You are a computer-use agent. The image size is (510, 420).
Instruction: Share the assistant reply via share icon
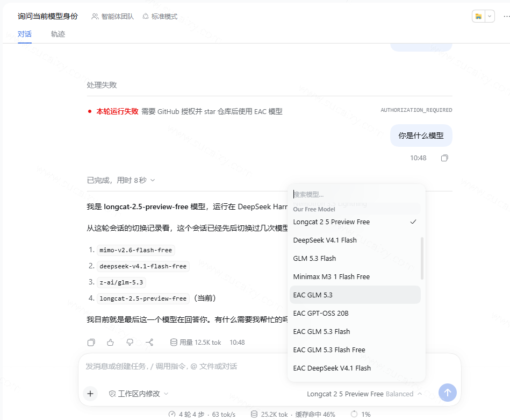tap(149, 342)
